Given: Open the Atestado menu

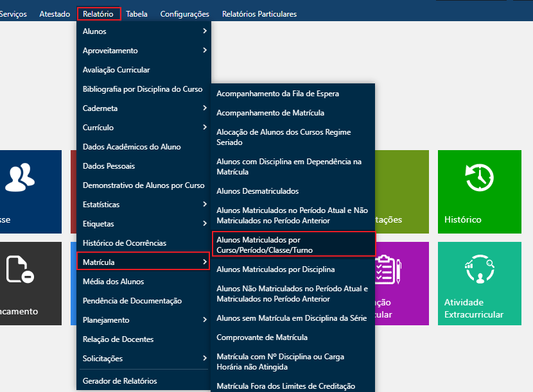Looking at the screenshot, I should click(55, 13).
